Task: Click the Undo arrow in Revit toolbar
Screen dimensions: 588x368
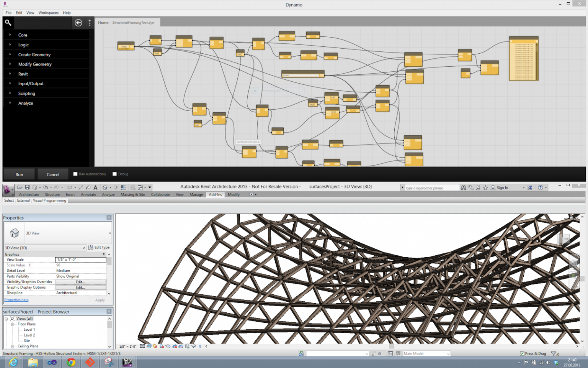Action: pyautogui.click(x=46, y=187)
